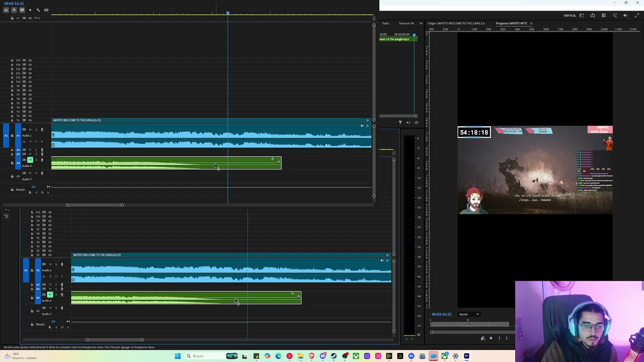
Task: Click the sequence nest toggle icon left of the Snap magnet
Action: [6, 10]
